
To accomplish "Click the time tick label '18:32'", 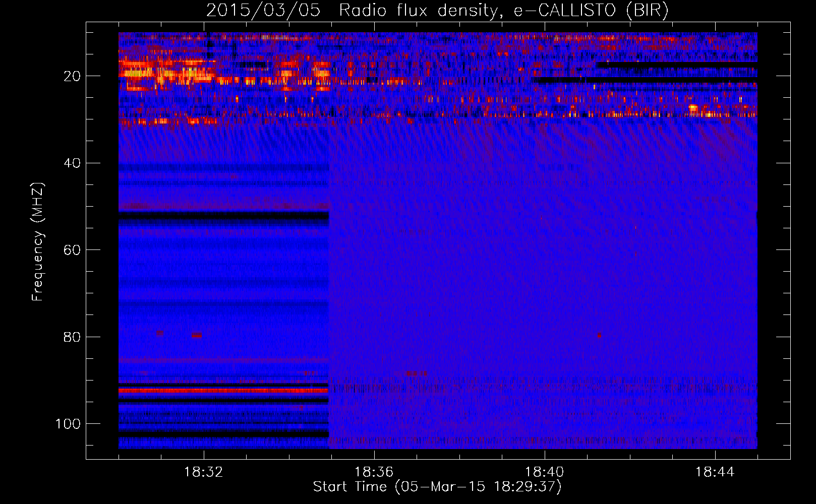I will coord(204,472).
